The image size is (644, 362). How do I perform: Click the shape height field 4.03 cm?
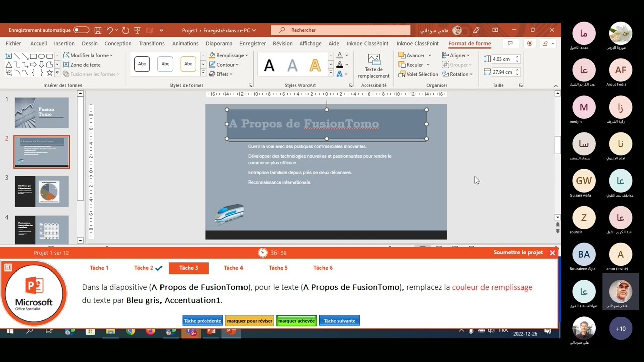click(503, 59)
